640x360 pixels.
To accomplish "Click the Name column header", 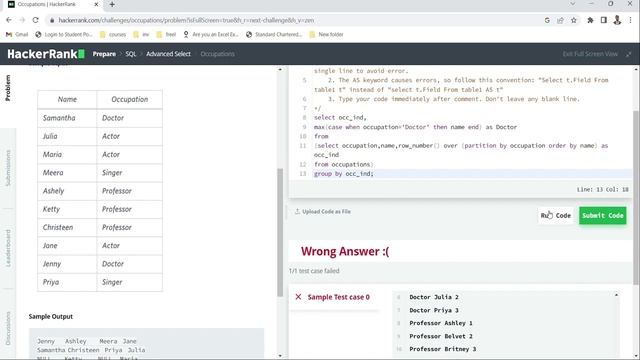I will point(67,99).
